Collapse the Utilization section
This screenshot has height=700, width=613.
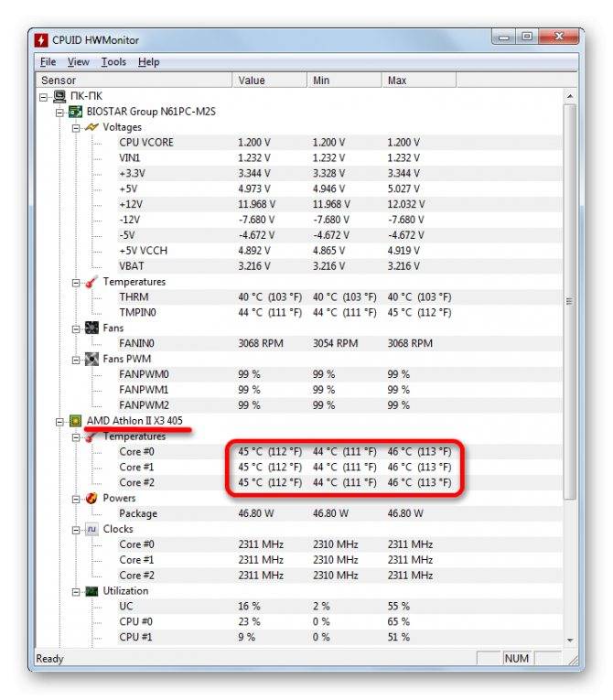(x=76, y=592)
